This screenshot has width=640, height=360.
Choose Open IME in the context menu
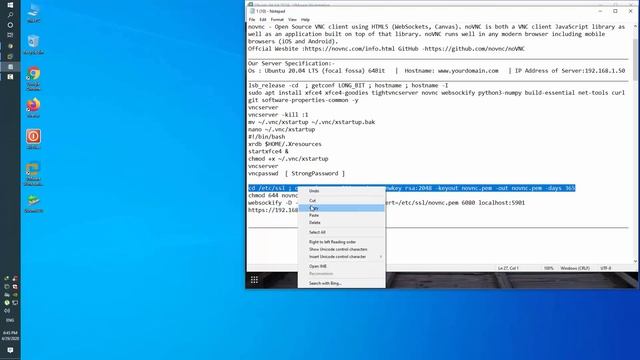[342, 266]
